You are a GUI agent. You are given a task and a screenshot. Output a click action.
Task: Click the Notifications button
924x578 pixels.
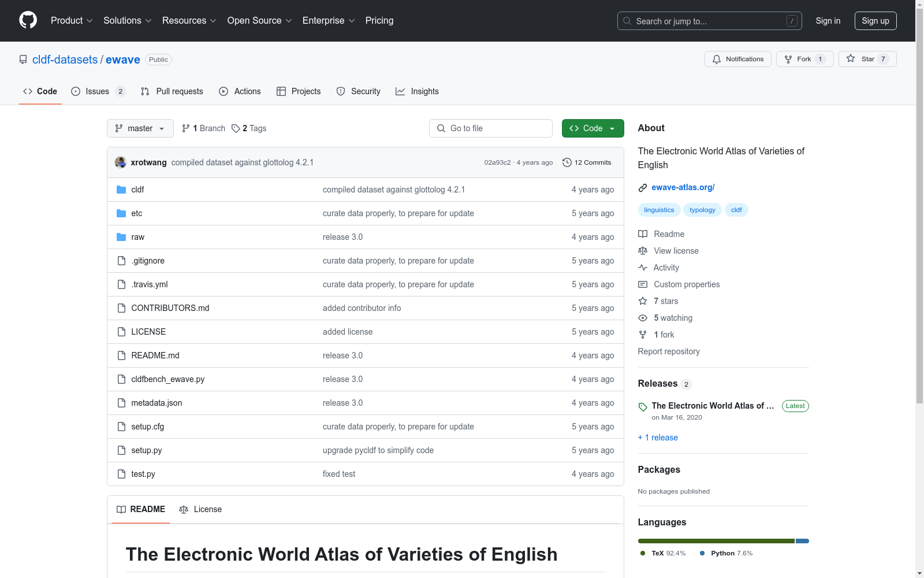click(x=738, y=59)
